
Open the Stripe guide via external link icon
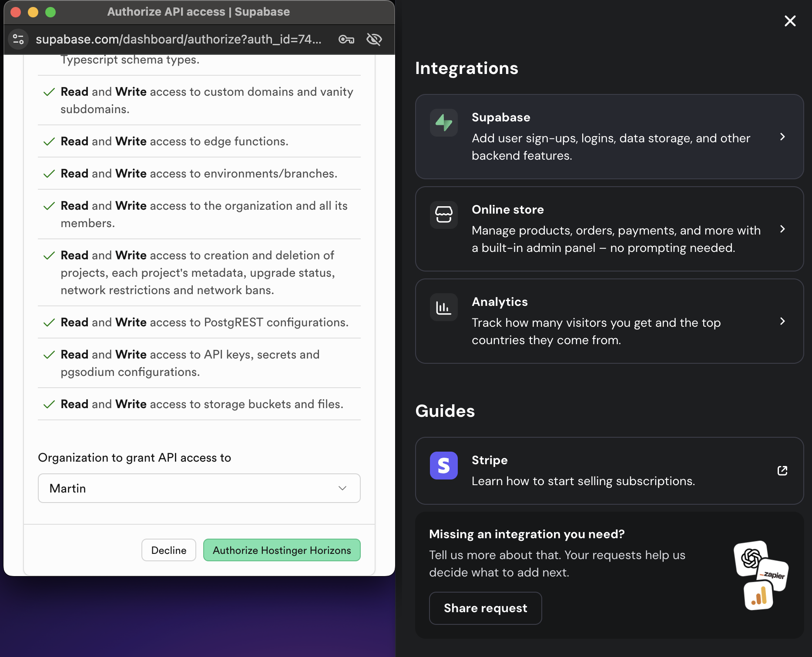[782, 471]
